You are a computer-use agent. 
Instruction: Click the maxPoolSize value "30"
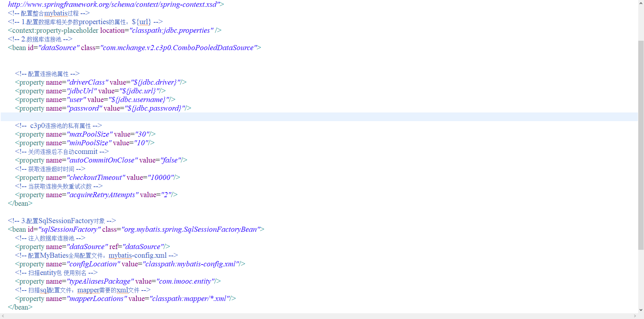tap(142, 134)
